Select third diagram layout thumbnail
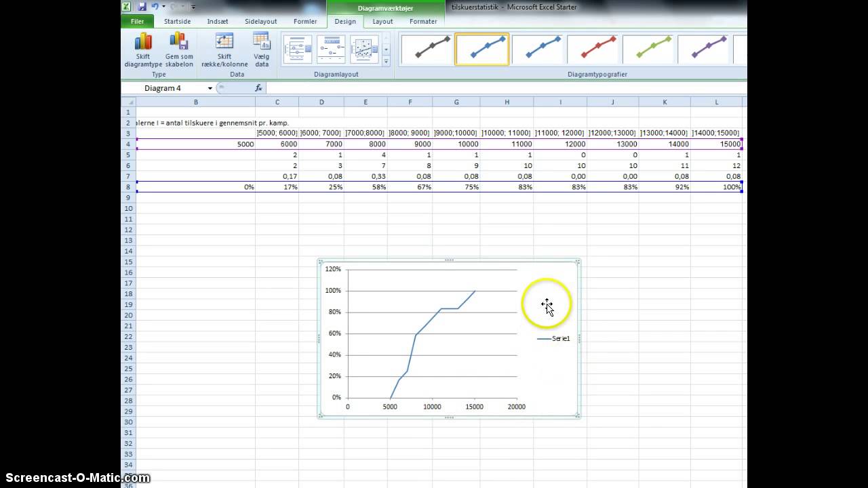 364,49
